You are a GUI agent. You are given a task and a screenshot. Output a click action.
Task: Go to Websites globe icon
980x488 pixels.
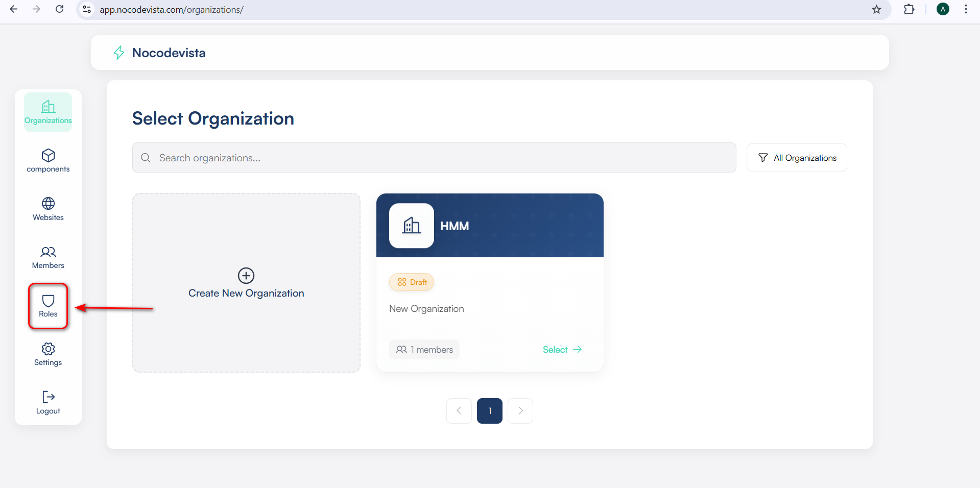tap(48, 204)
